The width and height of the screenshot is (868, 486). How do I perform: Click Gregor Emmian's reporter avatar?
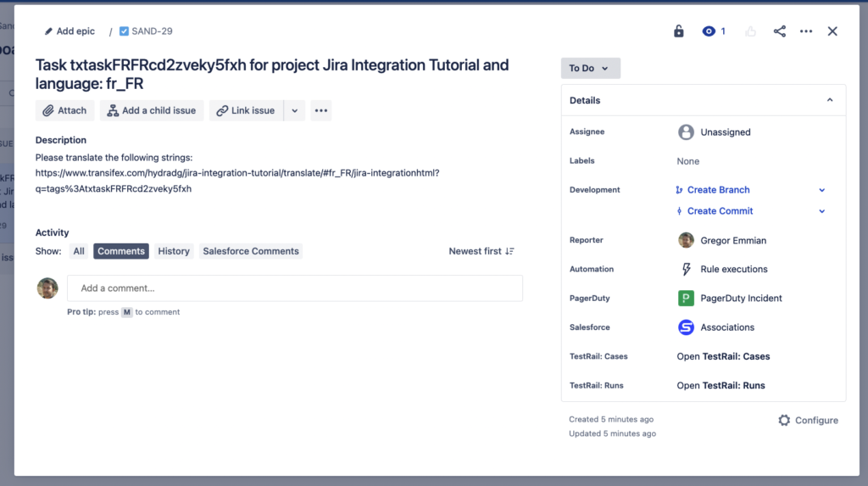pyautogui.click(x=686, y=240)
